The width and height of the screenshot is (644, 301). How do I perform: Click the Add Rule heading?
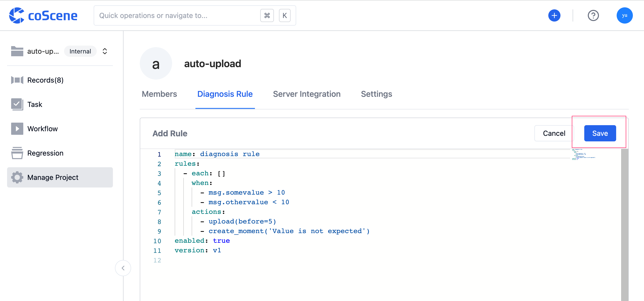[x=170, y=133]
